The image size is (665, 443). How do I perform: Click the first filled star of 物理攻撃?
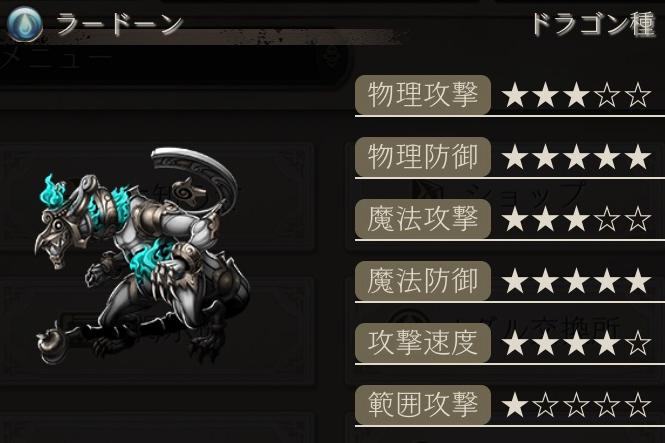515,95
